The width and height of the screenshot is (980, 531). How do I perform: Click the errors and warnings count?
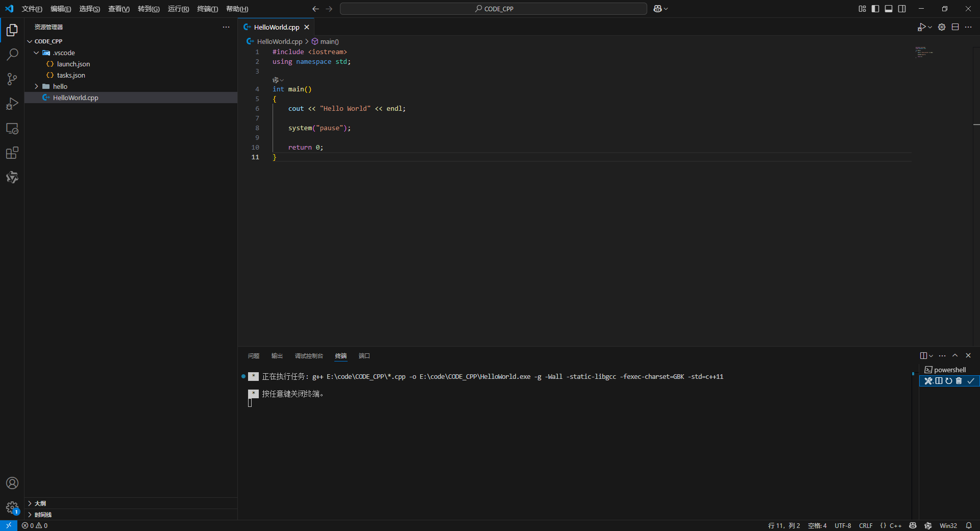(x=35, y=525)
